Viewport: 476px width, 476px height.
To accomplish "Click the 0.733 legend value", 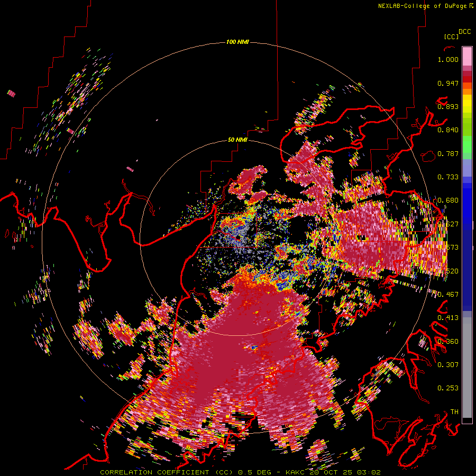I will (448, 177).
